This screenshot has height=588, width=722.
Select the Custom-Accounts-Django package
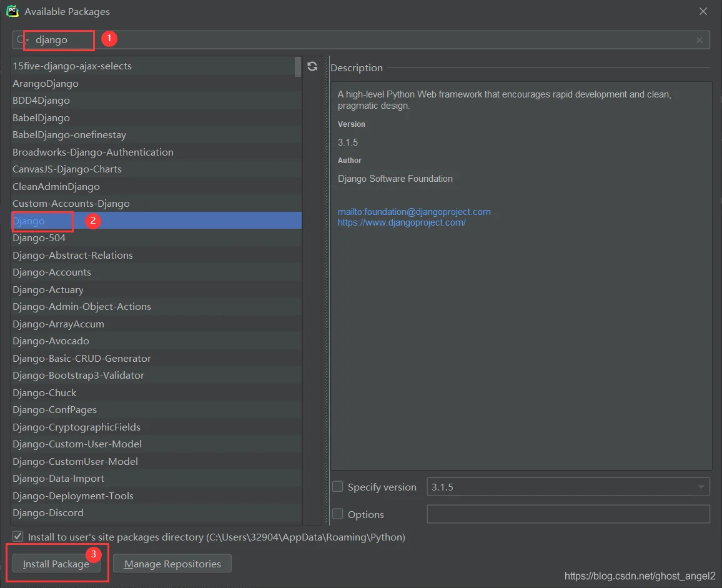[156, 203]
